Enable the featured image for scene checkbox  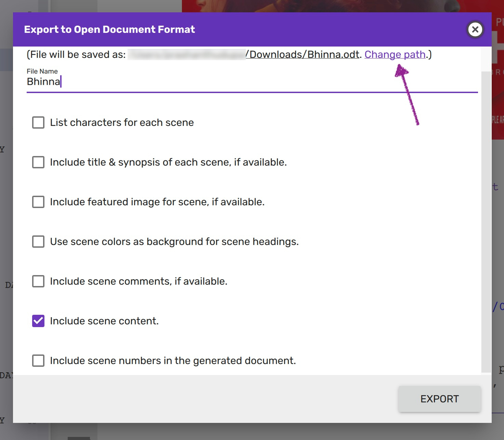pyautogui.click(x=38, y=202)
